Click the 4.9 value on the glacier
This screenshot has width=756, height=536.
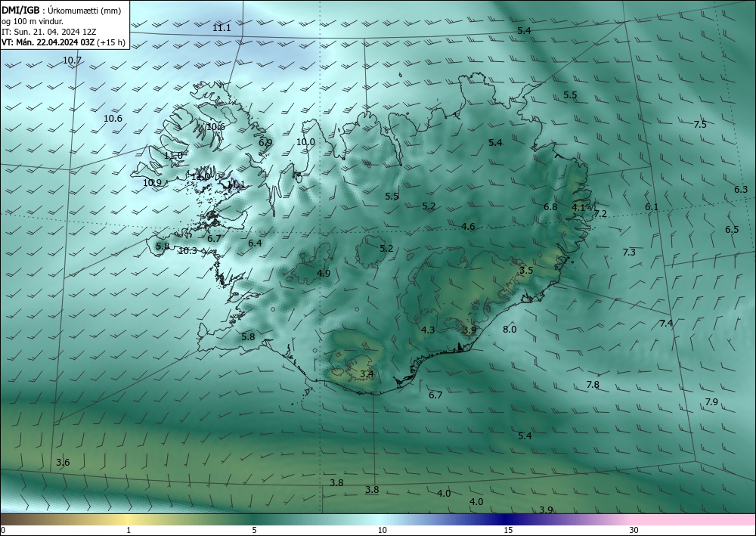[324, 274]
